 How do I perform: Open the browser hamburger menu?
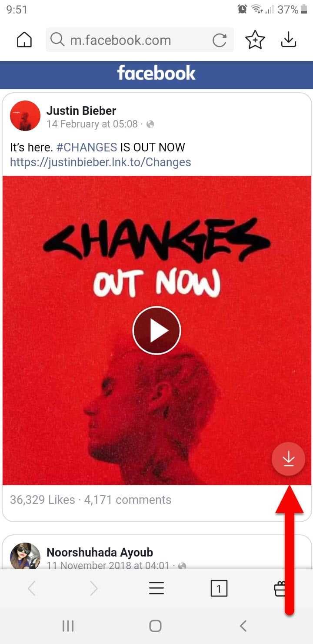[x=156, y=589]
